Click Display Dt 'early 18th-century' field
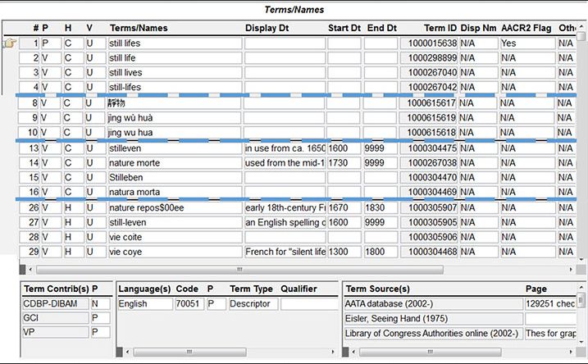Viewport: 588px width, 364px height. (285, 208)
